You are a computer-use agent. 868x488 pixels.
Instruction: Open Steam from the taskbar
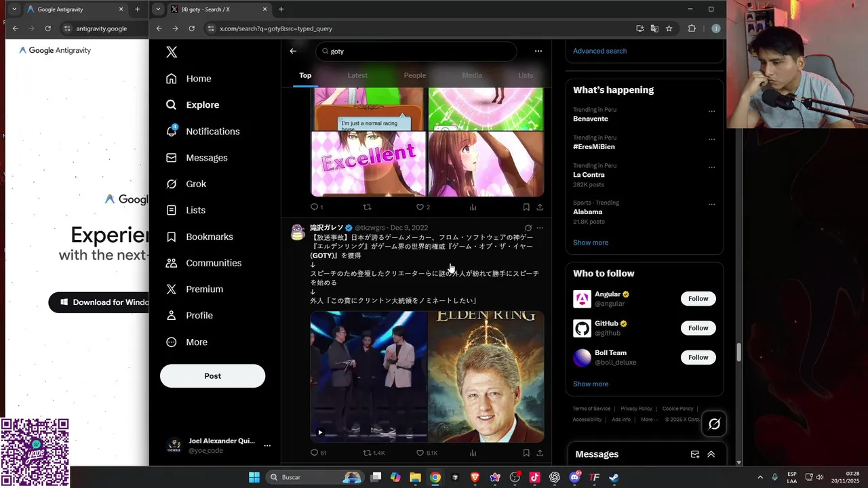point(614,477)
